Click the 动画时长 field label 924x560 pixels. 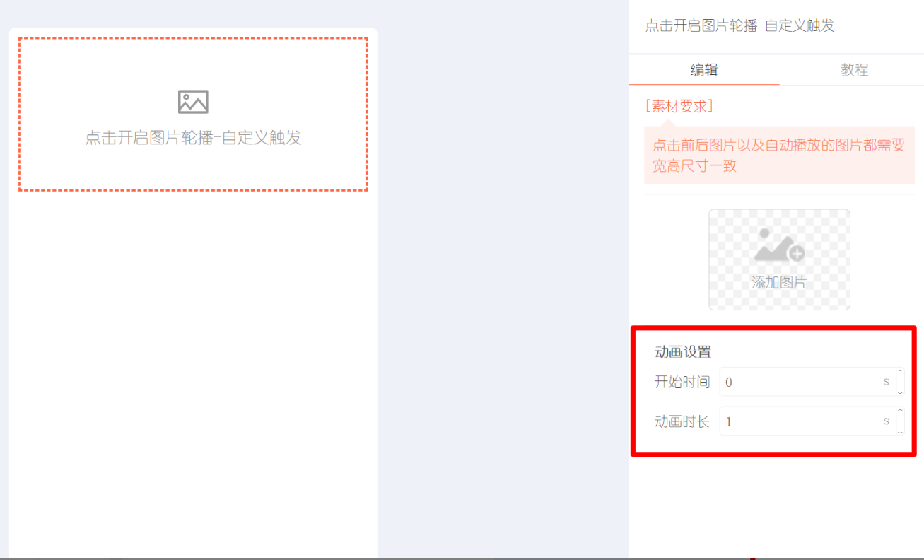click(682, 422)
